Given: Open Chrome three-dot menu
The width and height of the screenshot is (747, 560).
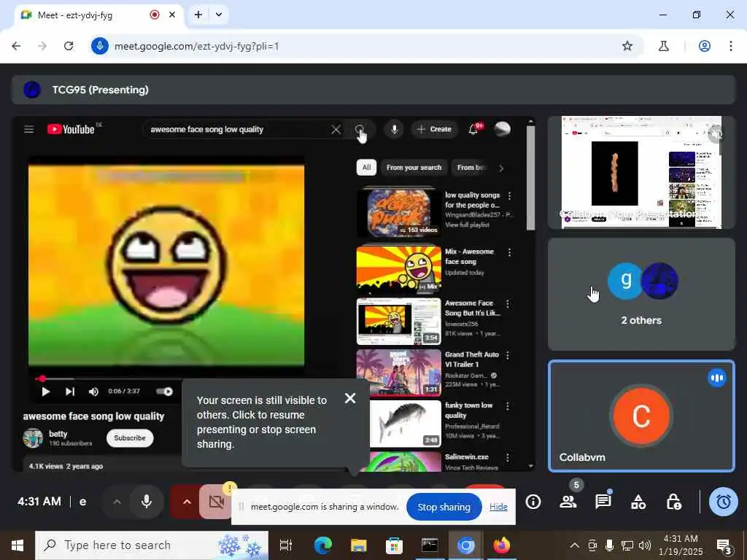Looking at the screenshot, I should [731, 46].
